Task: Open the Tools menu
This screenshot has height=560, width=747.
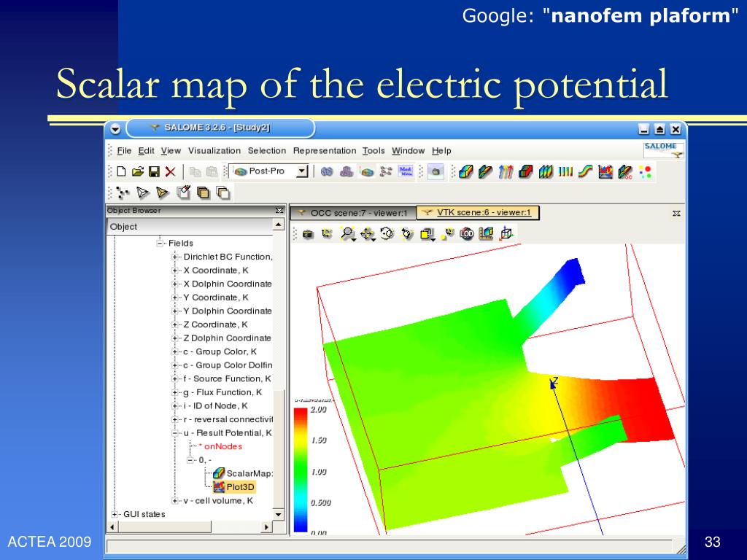Action: (373, 151)
